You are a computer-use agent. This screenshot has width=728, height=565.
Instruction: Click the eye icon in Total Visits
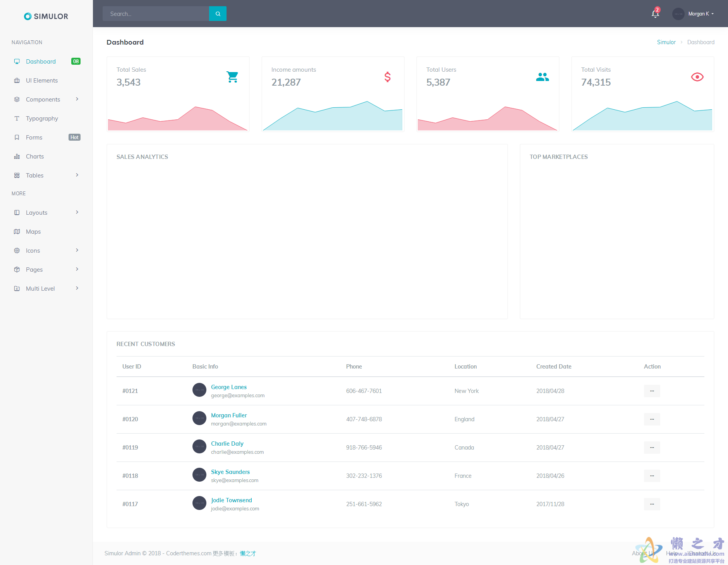tap(697, 77)
